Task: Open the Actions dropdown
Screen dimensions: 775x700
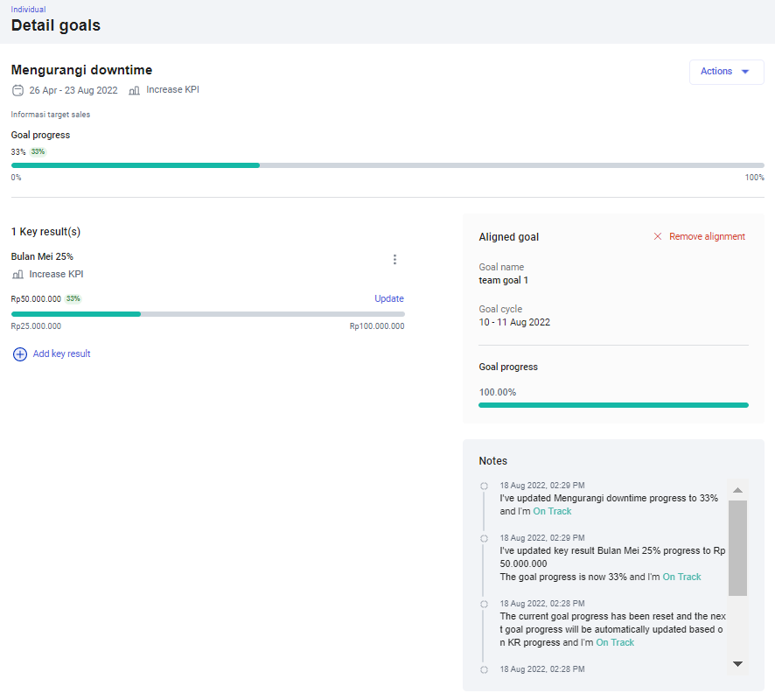Action: click(726, 72)
